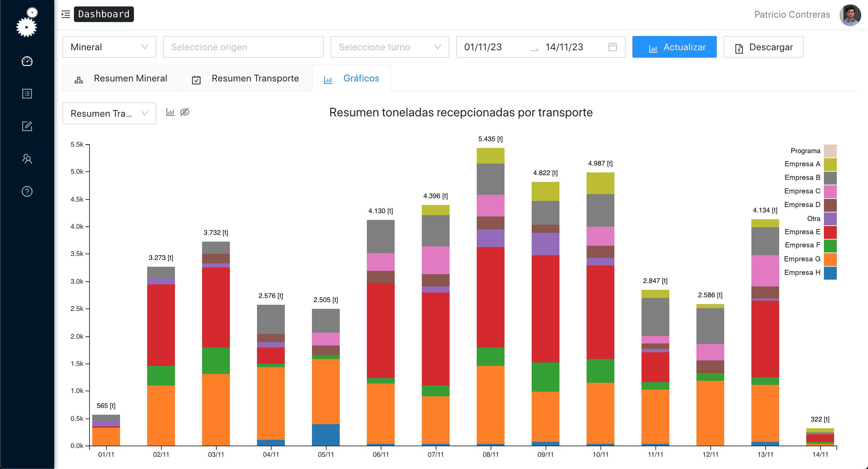Switch to Resumen Mineral tab
This screenshot has height=469, width=868.
pyautogui.click(x=120, y=78)
